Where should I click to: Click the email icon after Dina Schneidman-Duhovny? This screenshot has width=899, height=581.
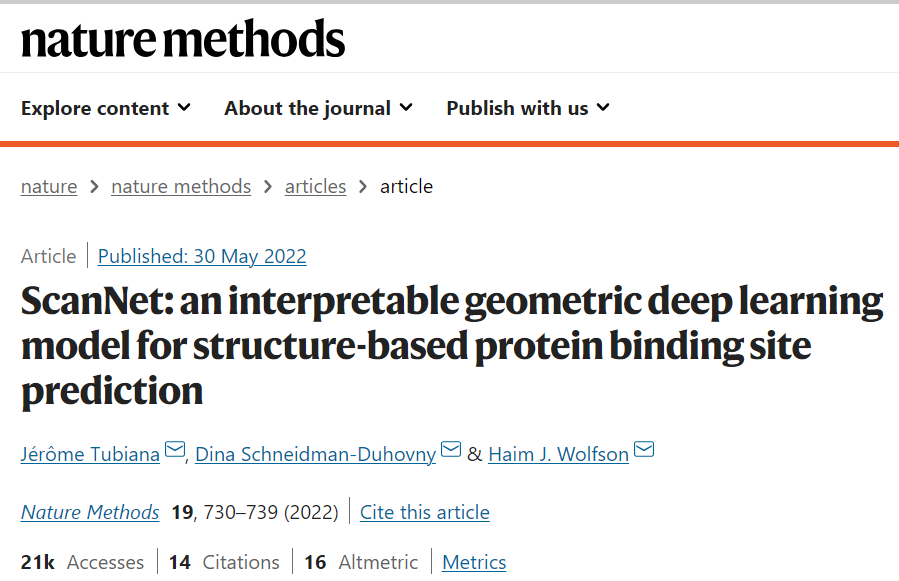click(451, 449)
